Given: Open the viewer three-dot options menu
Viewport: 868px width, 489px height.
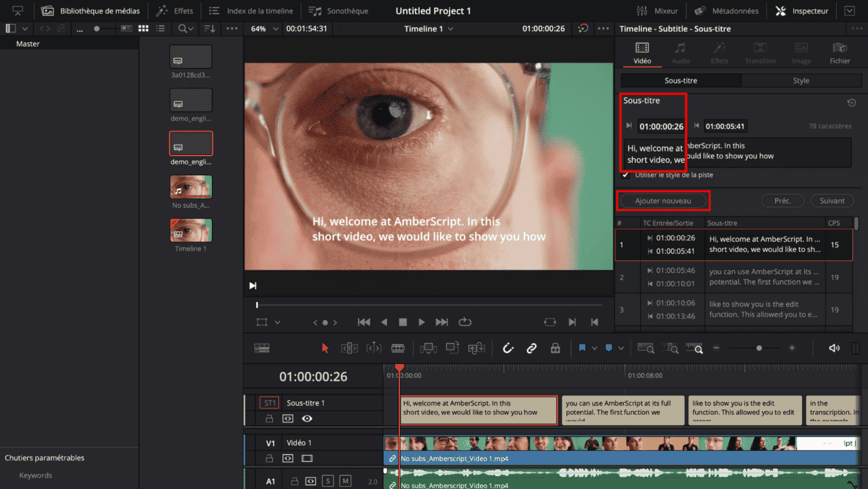Looking at the screenshot, I should (x=603, y=29).
